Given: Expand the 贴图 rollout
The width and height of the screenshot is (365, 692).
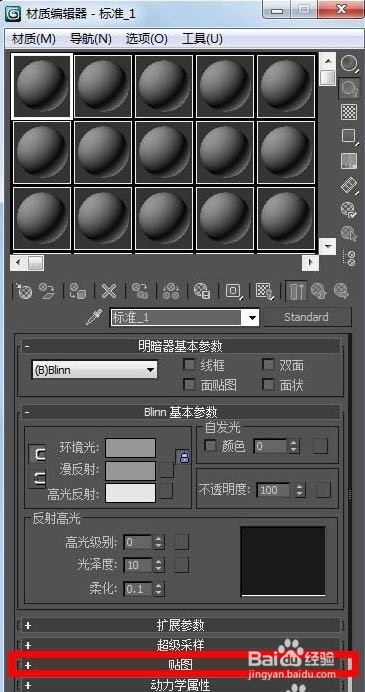Looking at the screenshot, I should pyautogui.click(x=181, y=665).
